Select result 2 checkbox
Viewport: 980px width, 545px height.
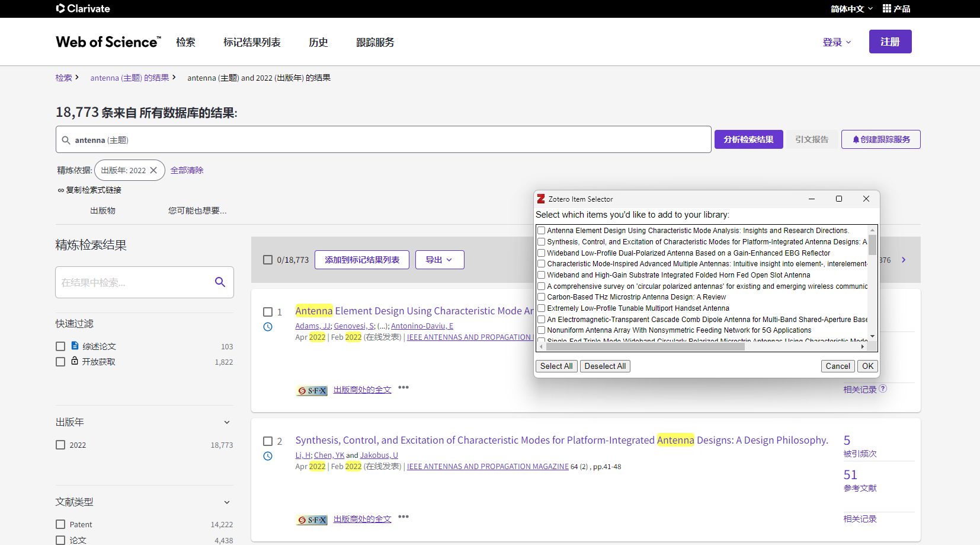click(x=268, y=441)
